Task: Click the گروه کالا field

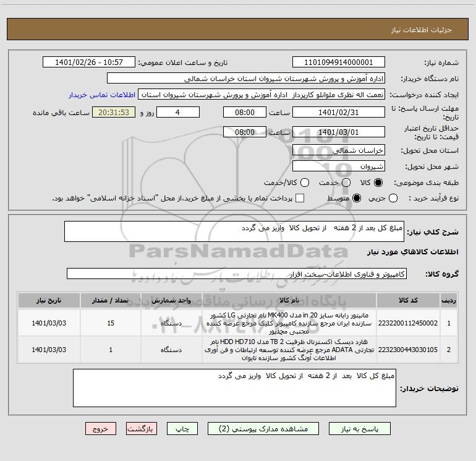Action: tap(237, 274)
